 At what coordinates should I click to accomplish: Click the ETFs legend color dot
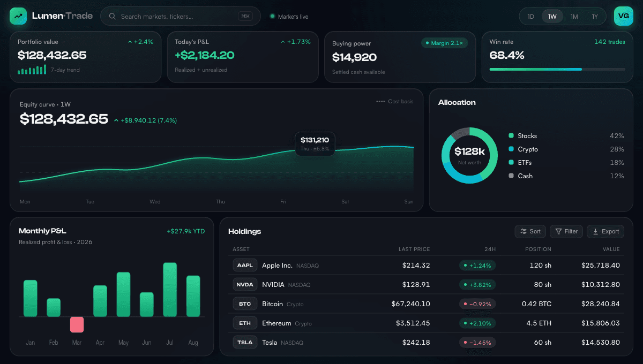click(x=511, y=163)
